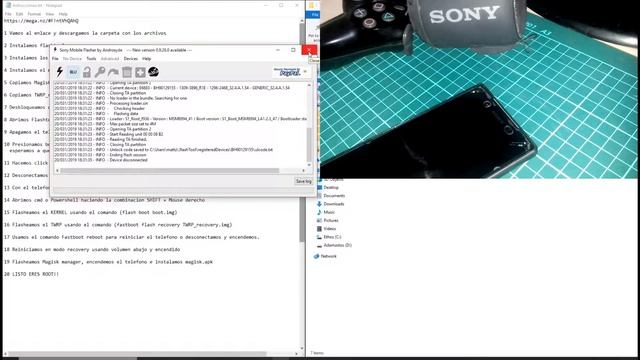
Task: Click the '7 items' Explorer status bar text
Action: click(x=317, y=353)
